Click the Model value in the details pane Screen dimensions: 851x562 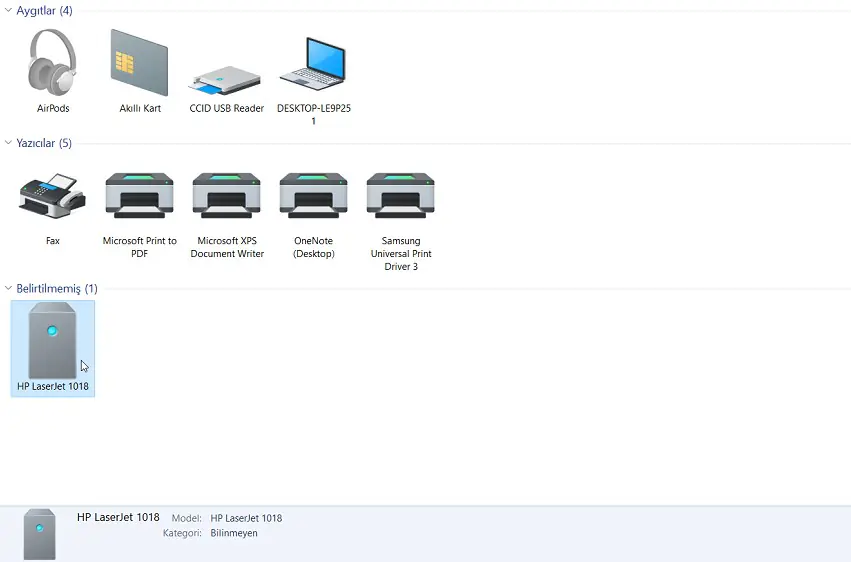[246, 519]
